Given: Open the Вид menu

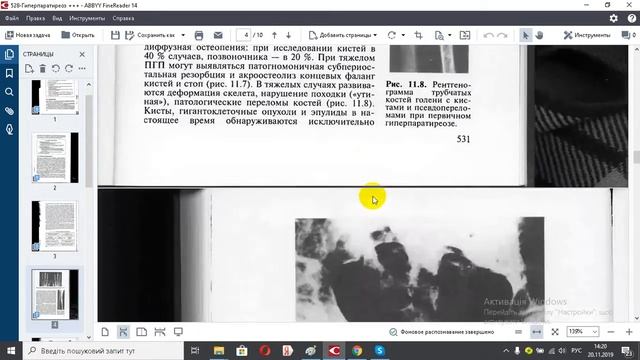Looking at the screenshot, I should pyautogui.click(x=57, y=18).
